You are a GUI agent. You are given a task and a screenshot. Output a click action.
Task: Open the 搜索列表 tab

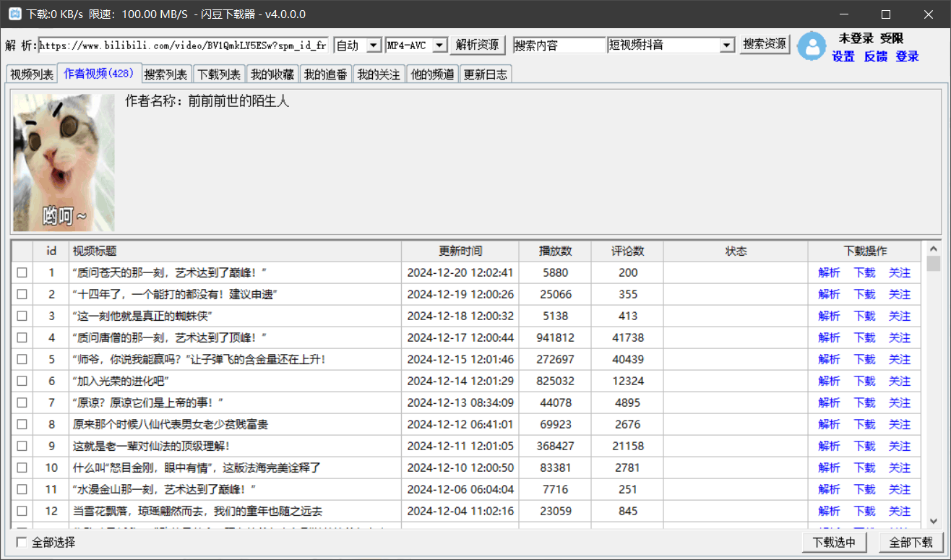point(165,74)
